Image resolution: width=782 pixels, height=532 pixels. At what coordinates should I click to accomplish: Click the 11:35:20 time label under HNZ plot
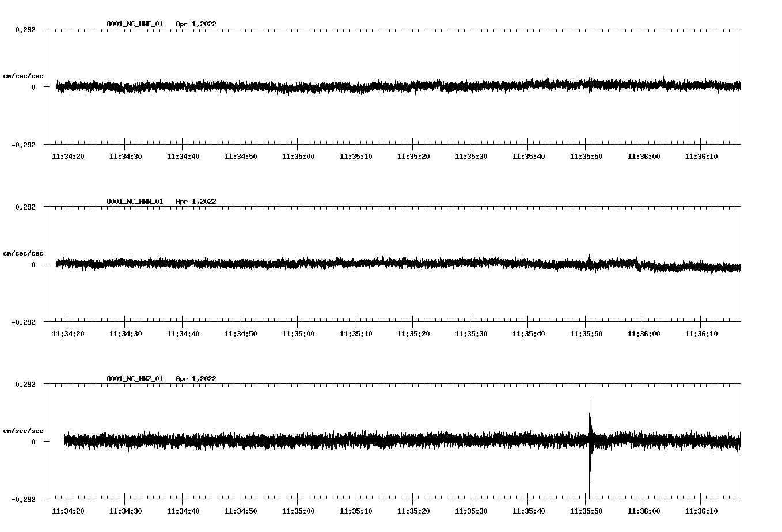tap(413, 511)
